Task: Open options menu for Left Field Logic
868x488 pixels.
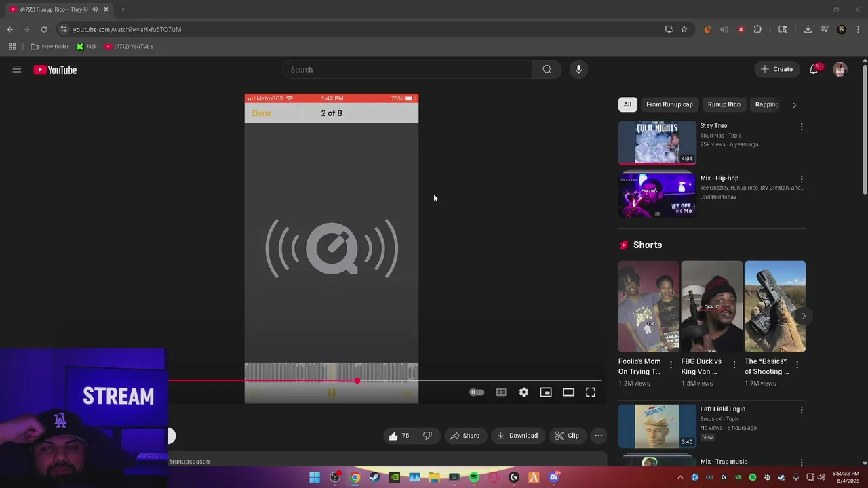Action: pos(802,410)
